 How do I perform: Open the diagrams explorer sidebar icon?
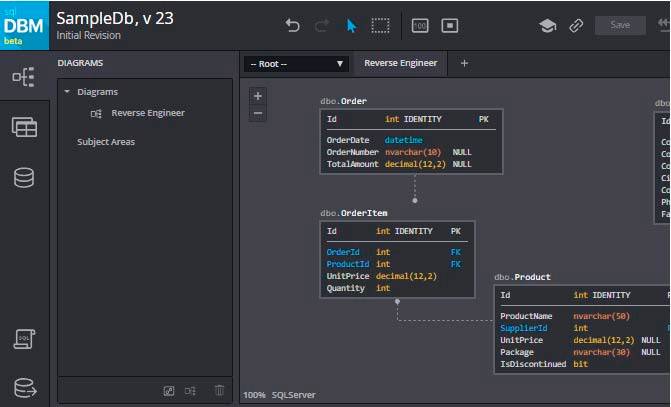pos(24,77)
